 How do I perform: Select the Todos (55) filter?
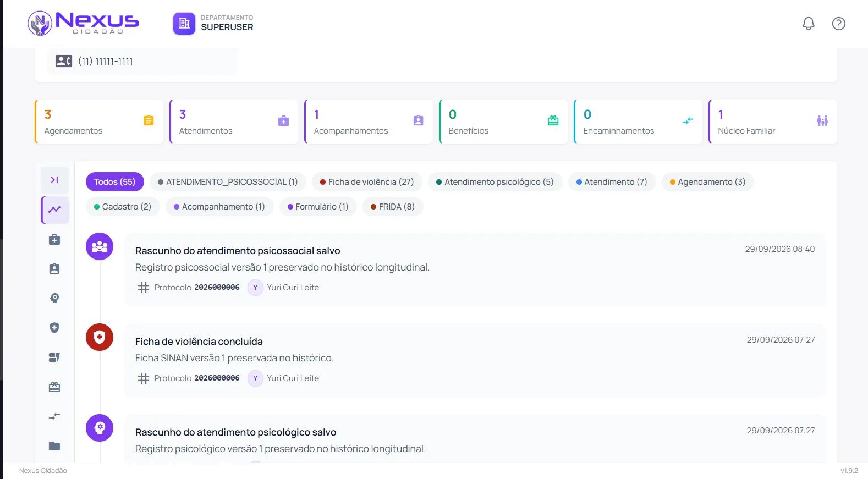pyautogui.click(x=114, y=182)
